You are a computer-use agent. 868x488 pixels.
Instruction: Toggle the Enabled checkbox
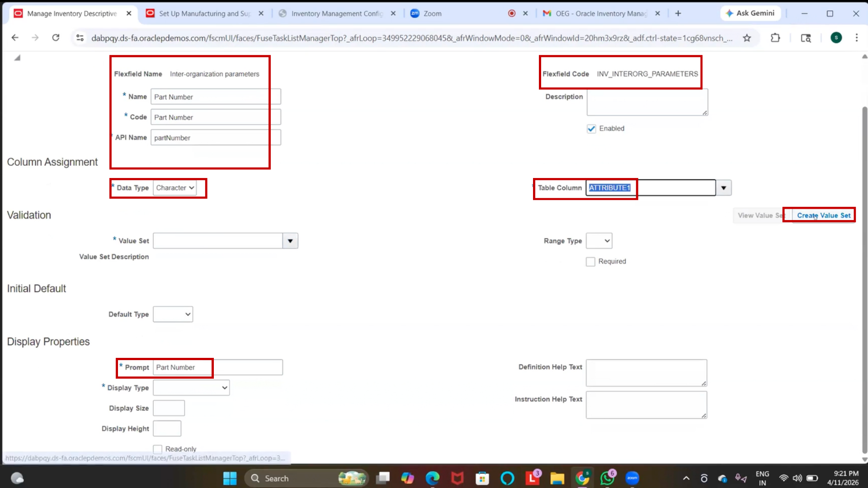click(x=591, y=129)
